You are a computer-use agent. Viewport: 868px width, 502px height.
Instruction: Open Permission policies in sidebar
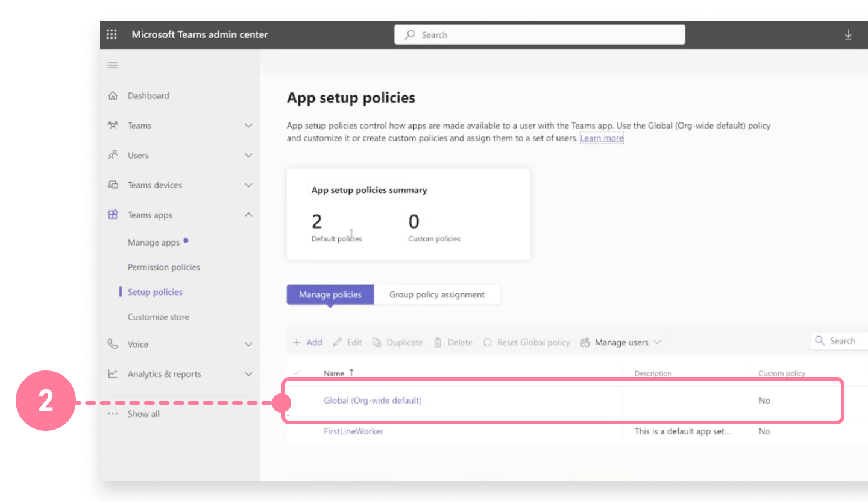pyautogui.click(x=164, y=267)
